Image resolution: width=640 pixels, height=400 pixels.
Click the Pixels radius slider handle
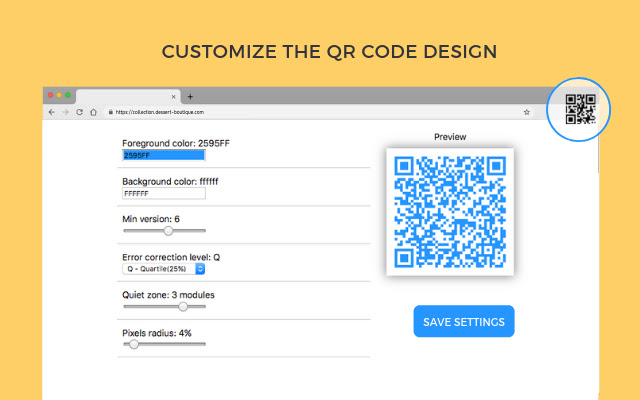133,344
